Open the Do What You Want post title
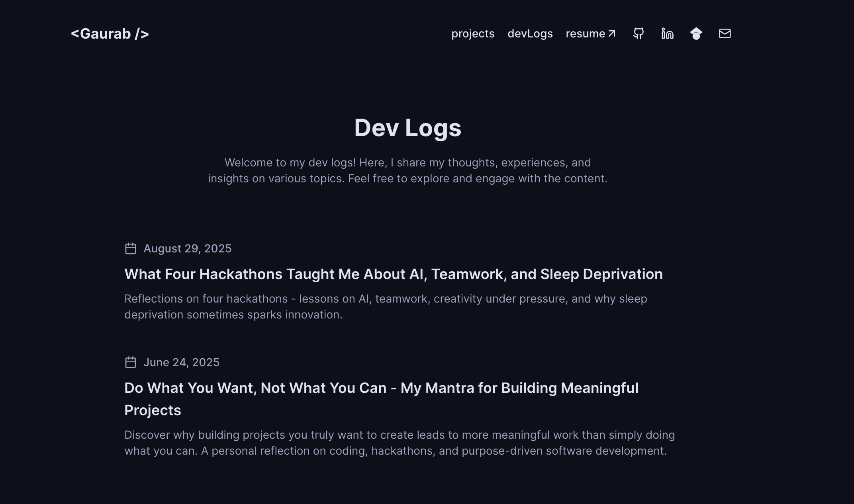The width and height of the screenshot is (854, 504). click(x=381, y=399)
